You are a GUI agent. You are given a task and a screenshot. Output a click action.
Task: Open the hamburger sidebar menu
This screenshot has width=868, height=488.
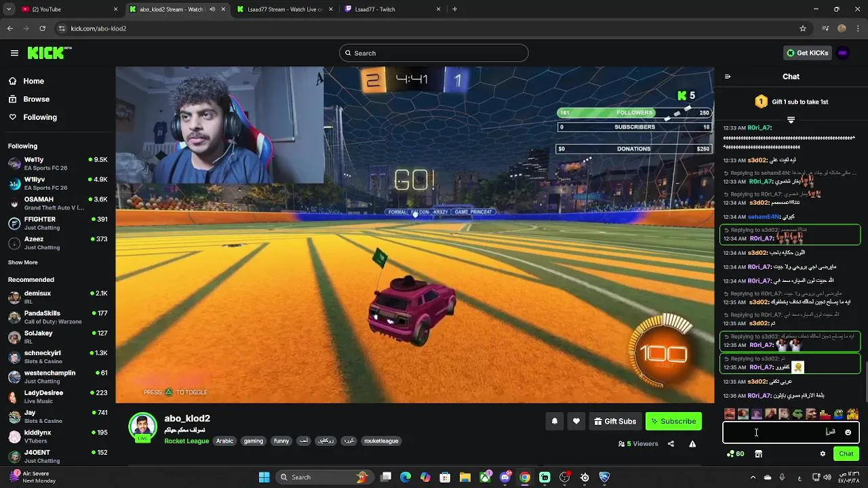(14, 53)
